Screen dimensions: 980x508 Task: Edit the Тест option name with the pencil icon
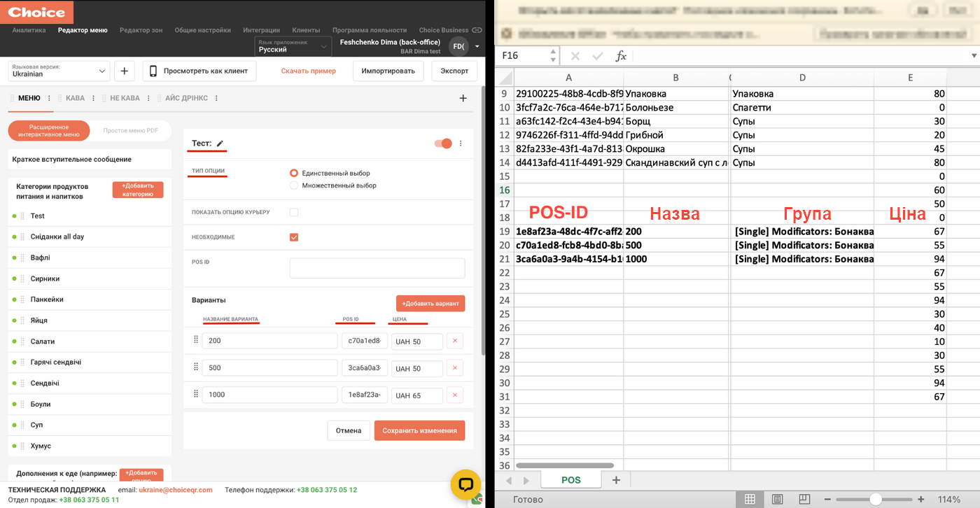220,143
